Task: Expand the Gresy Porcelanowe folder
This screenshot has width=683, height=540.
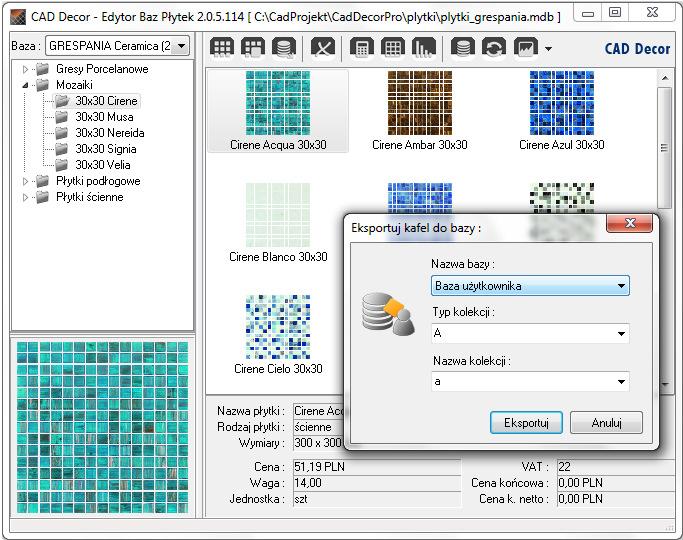Action: tap(25, 69)
